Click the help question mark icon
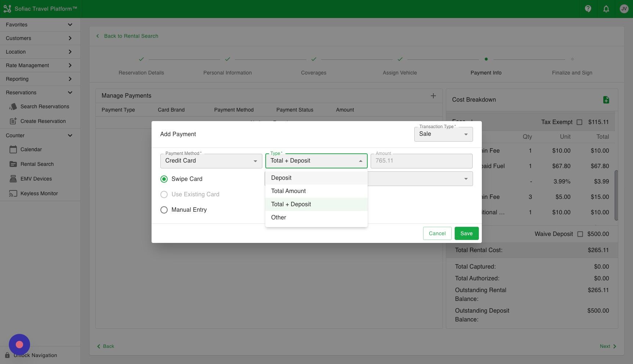 pos(587,8)
